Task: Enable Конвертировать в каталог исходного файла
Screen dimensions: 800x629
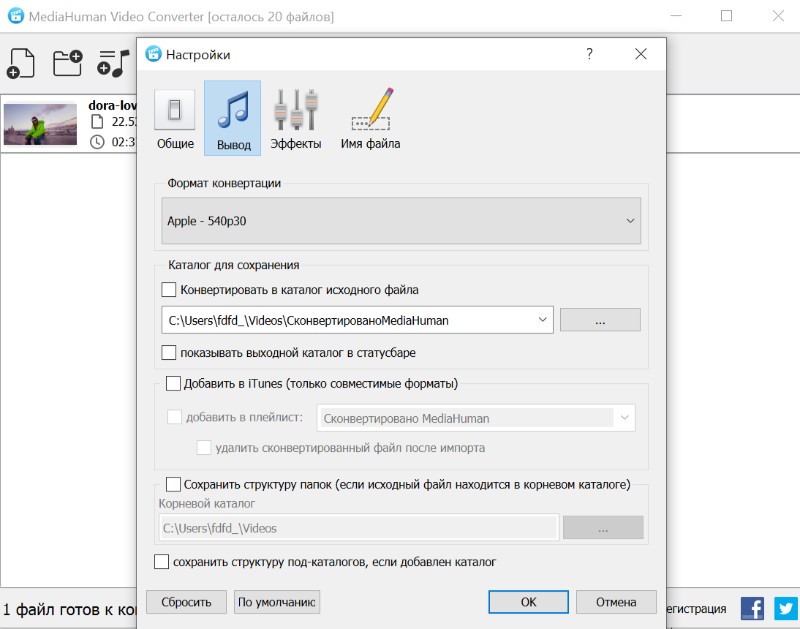Action: point(169,290)
